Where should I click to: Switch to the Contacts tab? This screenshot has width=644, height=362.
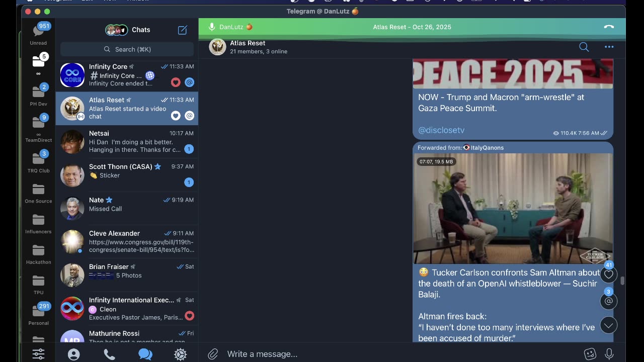(73, 354)
